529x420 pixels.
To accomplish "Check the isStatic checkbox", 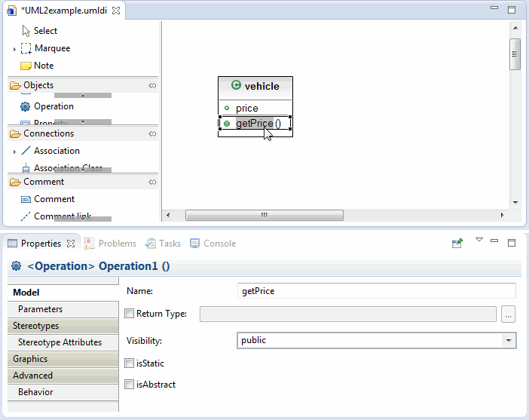I will tap(130, 363).
